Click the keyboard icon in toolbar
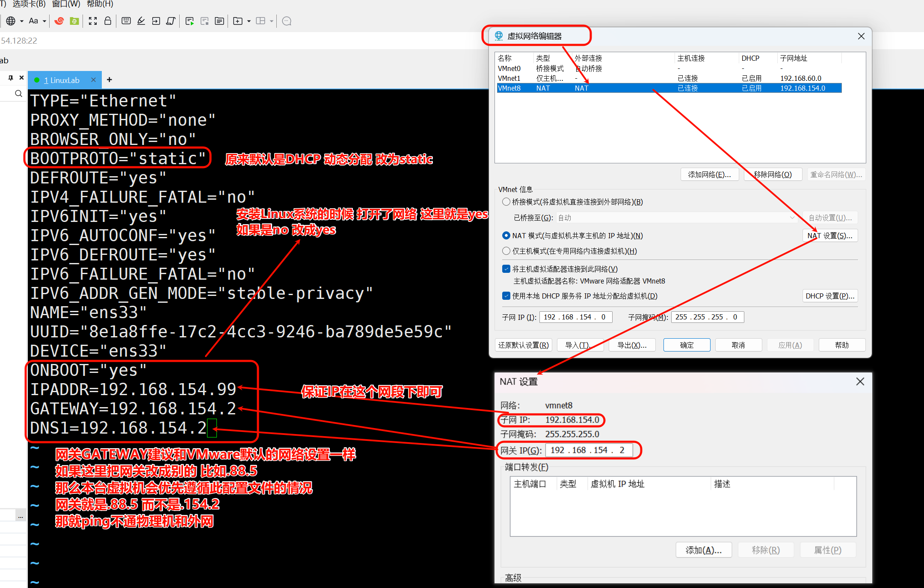The width and height of the screenshot is (924, 588). [x=126, y=21]
